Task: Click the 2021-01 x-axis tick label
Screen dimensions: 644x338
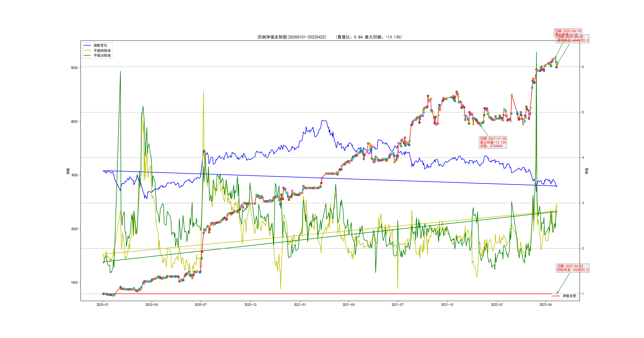Action: pyautogui.click(x=300, y=305)
